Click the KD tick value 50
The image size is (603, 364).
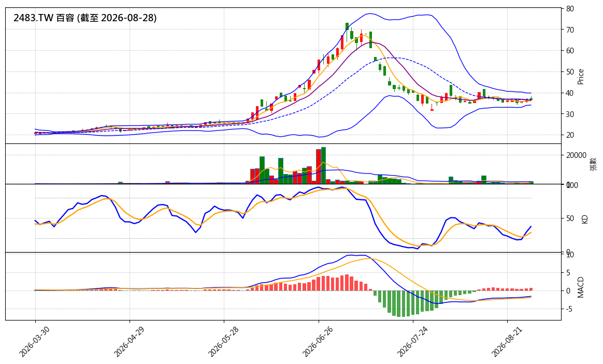(x=570, y=219)
